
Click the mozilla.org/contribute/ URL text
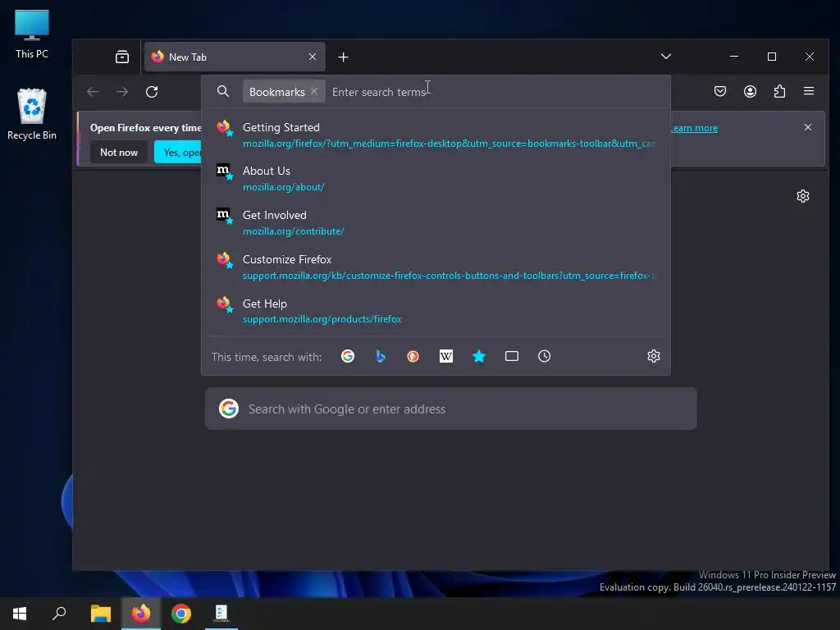coord(293,231)
